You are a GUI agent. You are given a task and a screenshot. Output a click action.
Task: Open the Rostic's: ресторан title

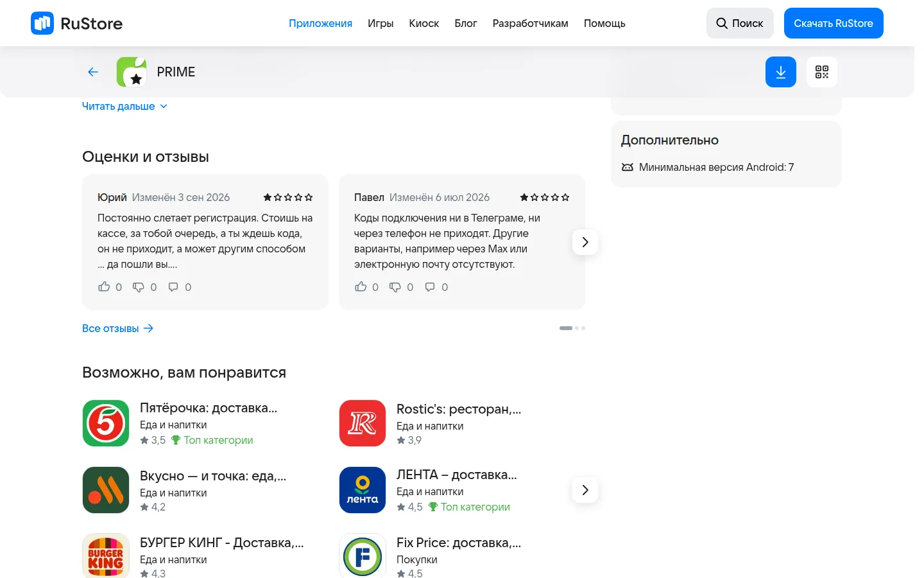(x=459, y=409)
